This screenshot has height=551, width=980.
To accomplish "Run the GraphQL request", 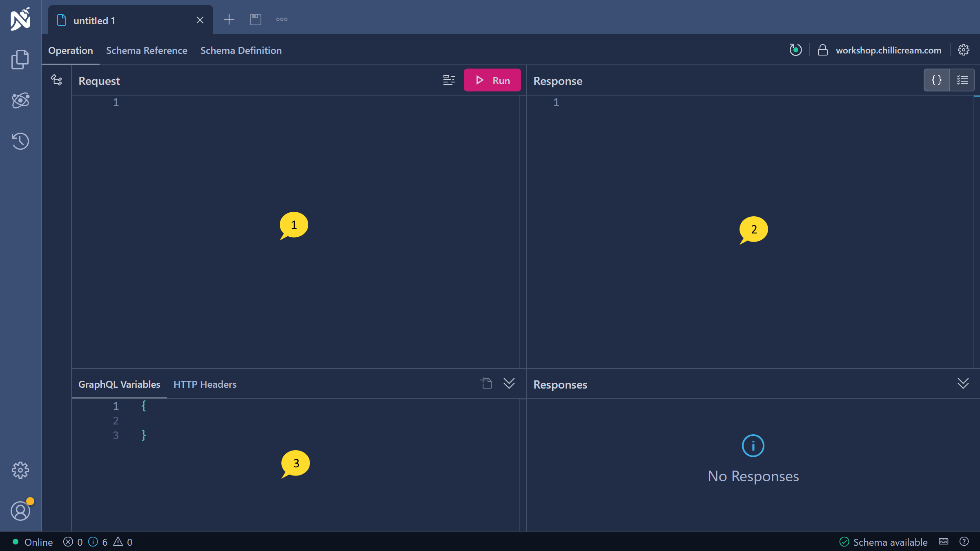I will point(492,80).
